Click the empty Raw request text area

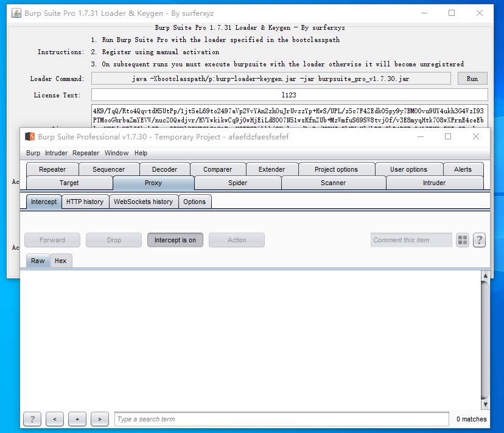[250, 340]
